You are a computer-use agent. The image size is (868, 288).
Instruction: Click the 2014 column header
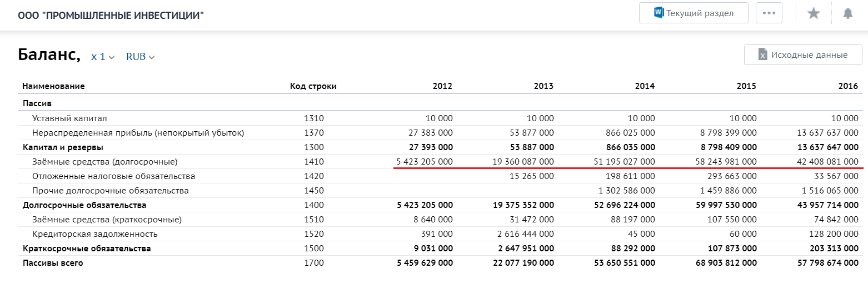[645, 86]
